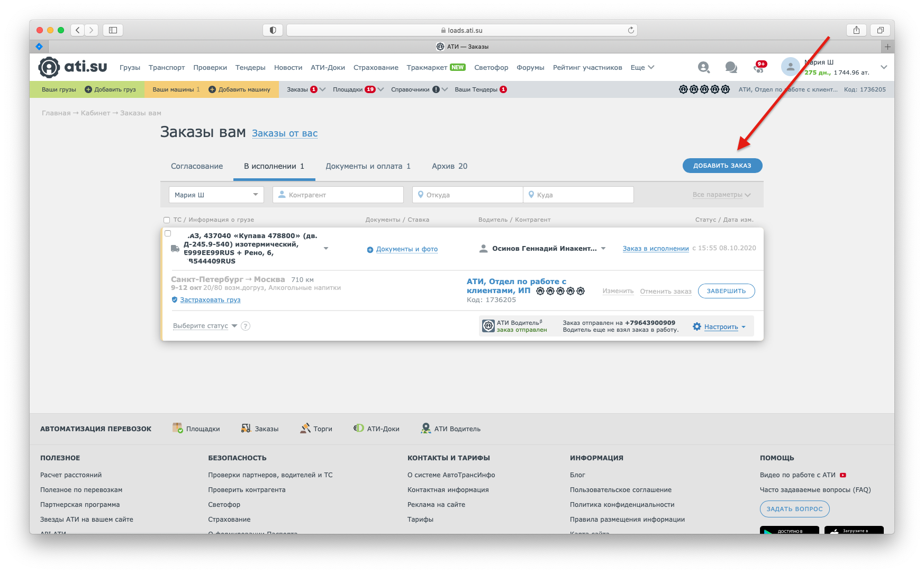Toggle select-all checkbox in table header
Viewport: 924px width, 573px height.
(167, 220)
